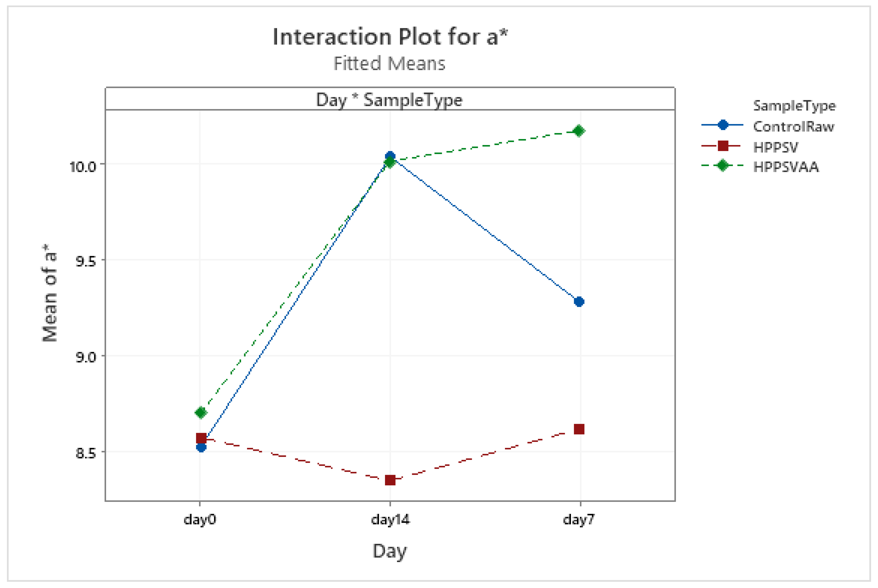
Task: Click the HPPSVAA green diamond at day7
Action: [x=579, y=131]
